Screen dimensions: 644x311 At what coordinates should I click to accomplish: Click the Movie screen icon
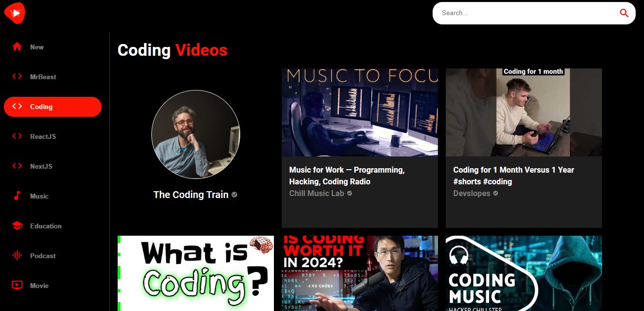point(17,286)
